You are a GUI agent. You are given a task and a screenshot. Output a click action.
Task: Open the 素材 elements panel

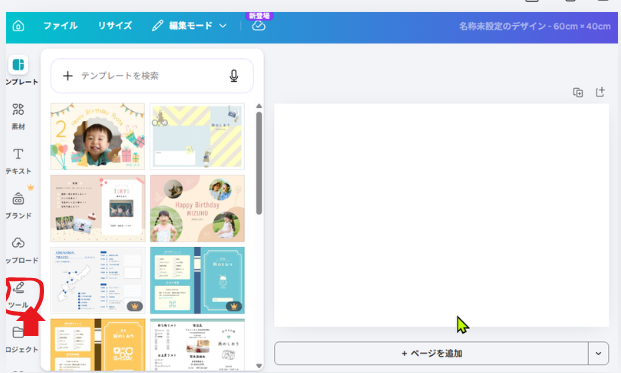(18, 116)
